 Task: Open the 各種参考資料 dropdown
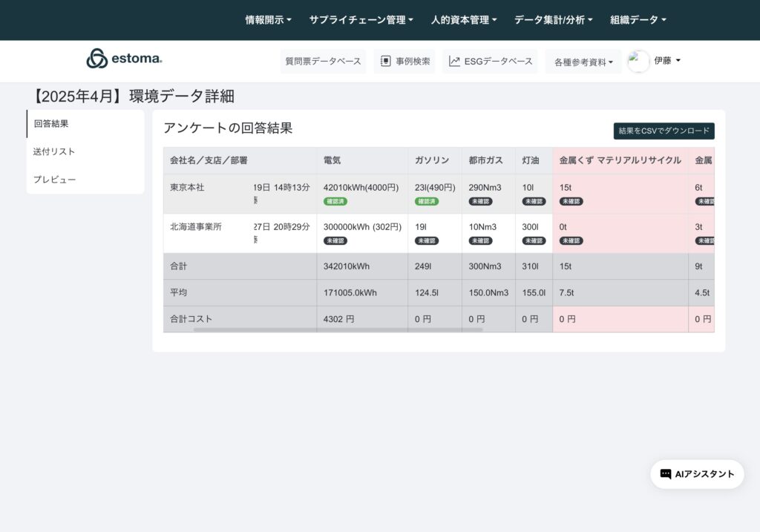click(x=583, y=62)
